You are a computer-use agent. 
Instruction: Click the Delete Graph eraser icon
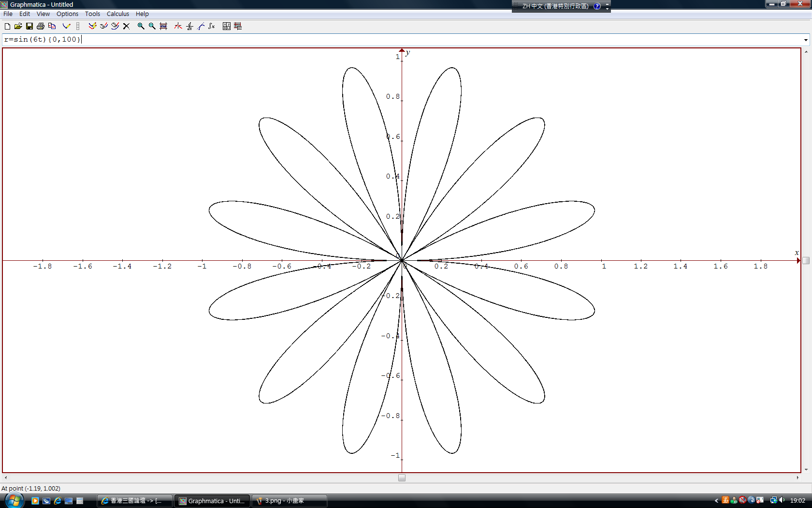(x=115, y=26)
